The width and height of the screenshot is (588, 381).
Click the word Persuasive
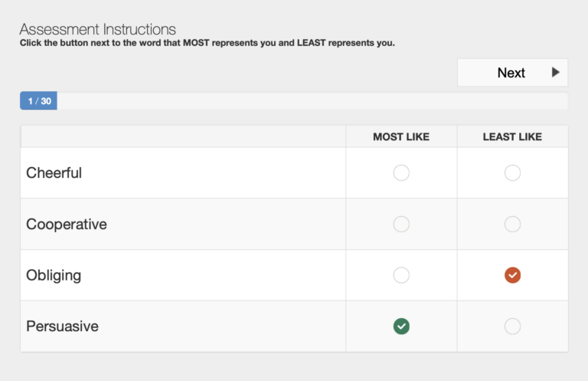[63, 327]
